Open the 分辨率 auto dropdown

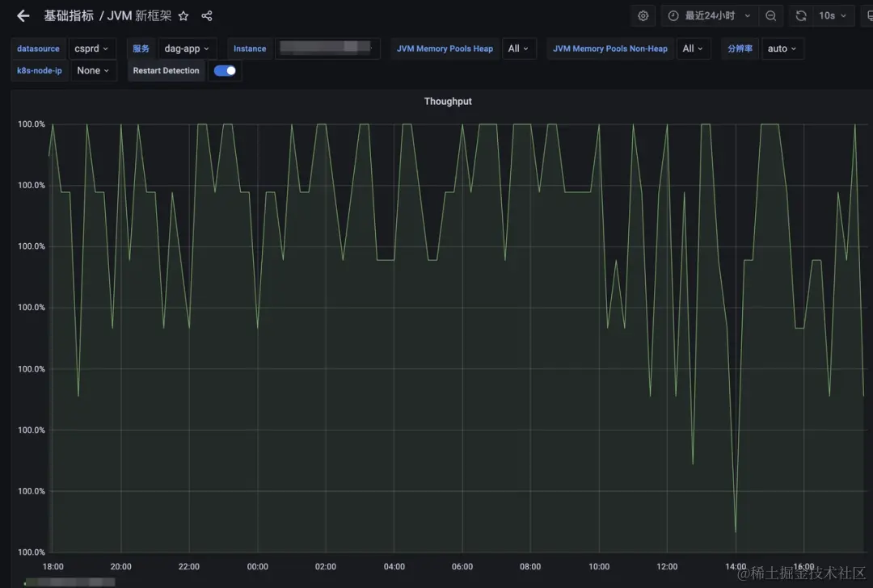[782, 48]
